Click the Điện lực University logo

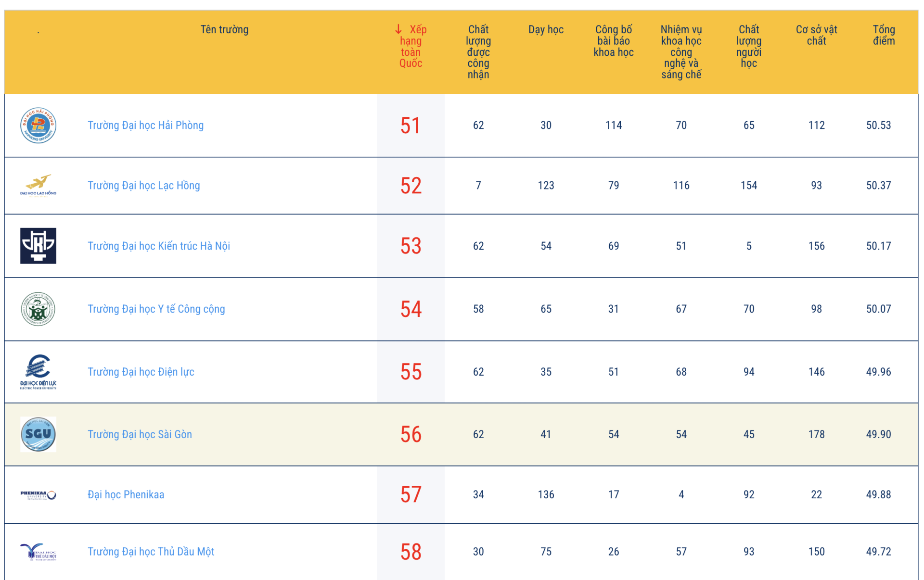coord(38,372)
